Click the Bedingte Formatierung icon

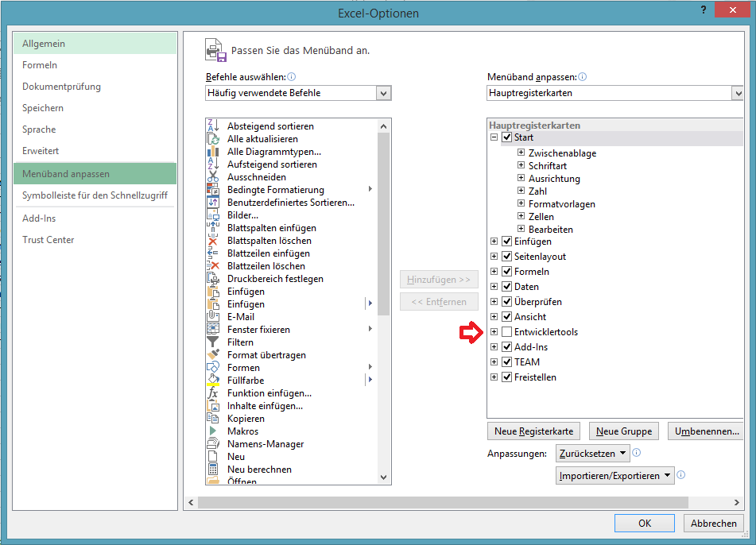(x=213, y=190)
